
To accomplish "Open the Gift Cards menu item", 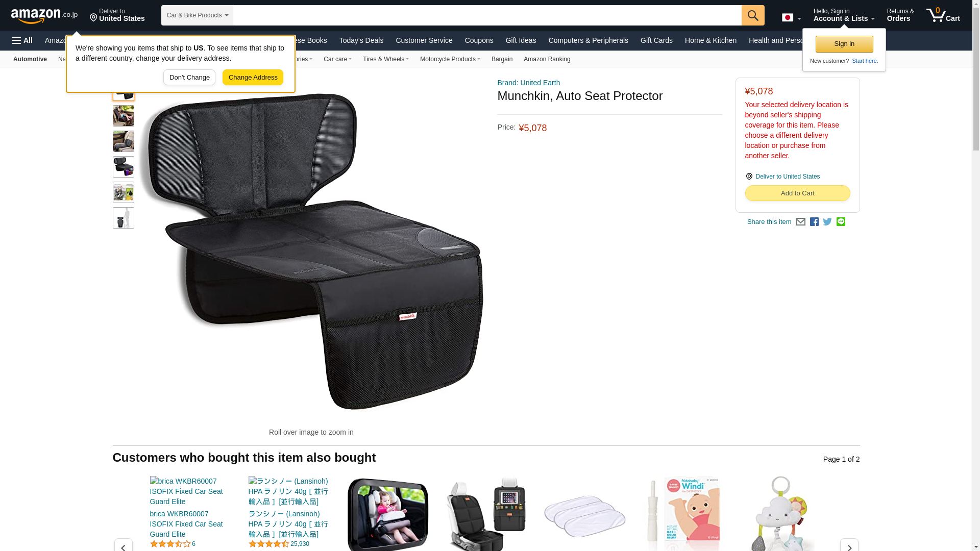I will tap(656, 40).
